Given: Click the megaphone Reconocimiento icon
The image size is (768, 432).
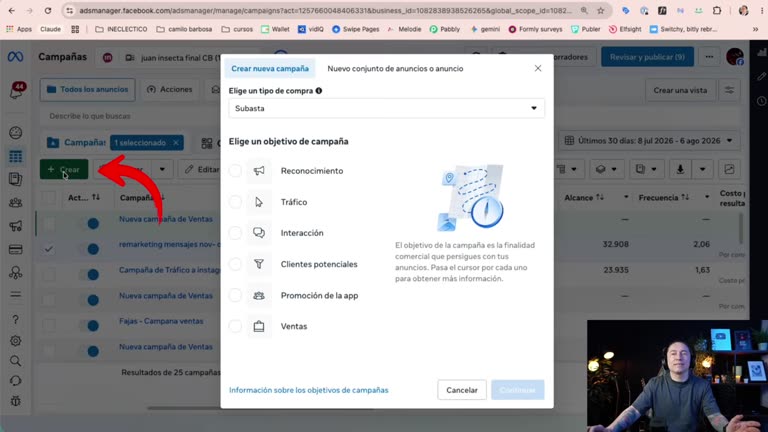Looking at the screenshot, I should click(x=259, y=171).
